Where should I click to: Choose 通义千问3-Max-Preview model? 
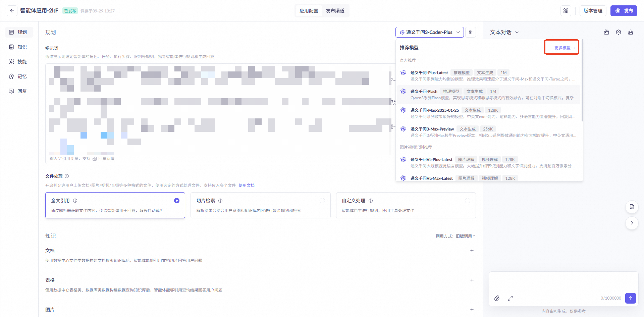[489, 132]
